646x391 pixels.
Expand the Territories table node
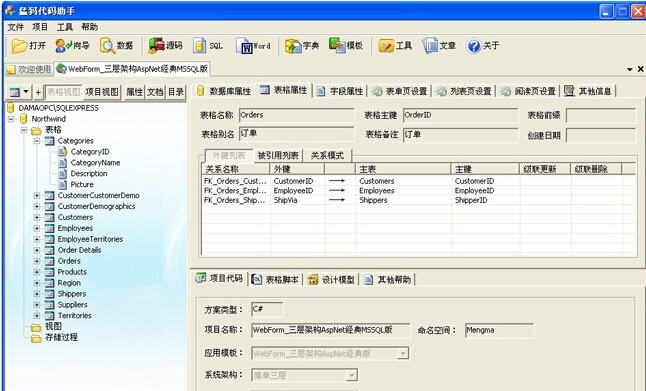point(37,316)
